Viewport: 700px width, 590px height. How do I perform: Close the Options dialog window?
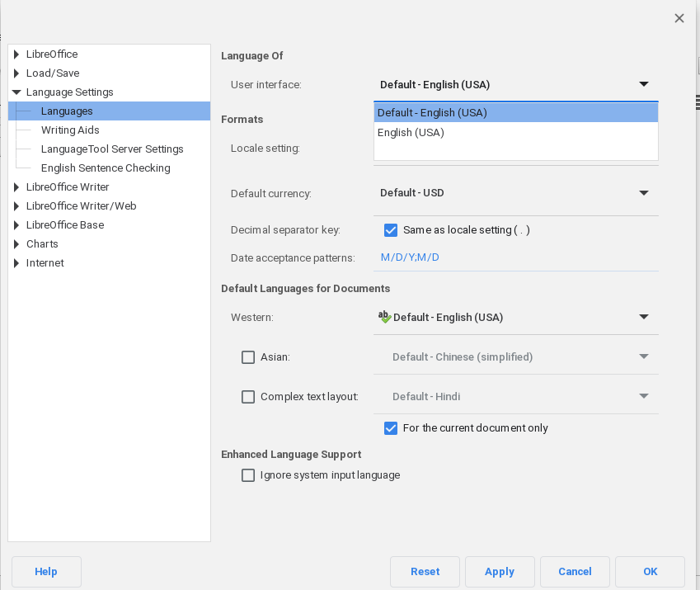679,18
